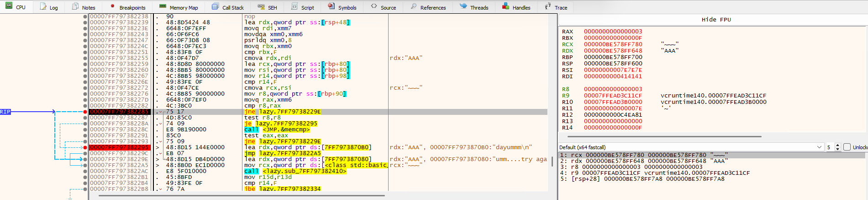Open the Notes tab
Image resolution: width=868 pixels, height=200 pixels.
(x=84, y=7)
